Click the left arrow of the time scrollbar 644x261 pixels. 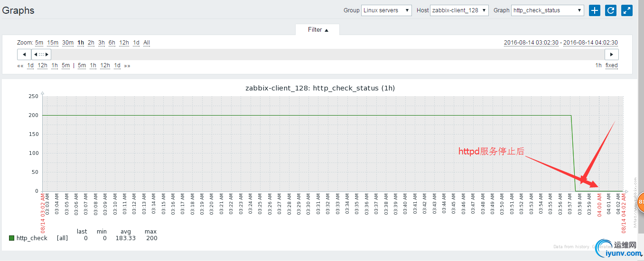(24, 54)
